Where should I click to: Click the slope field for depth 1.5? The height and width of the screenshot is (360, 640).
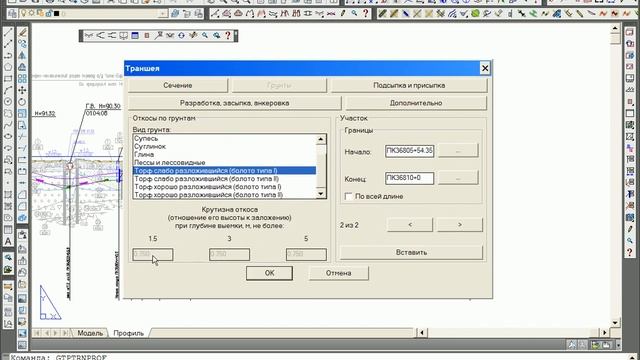pos(153,254)
